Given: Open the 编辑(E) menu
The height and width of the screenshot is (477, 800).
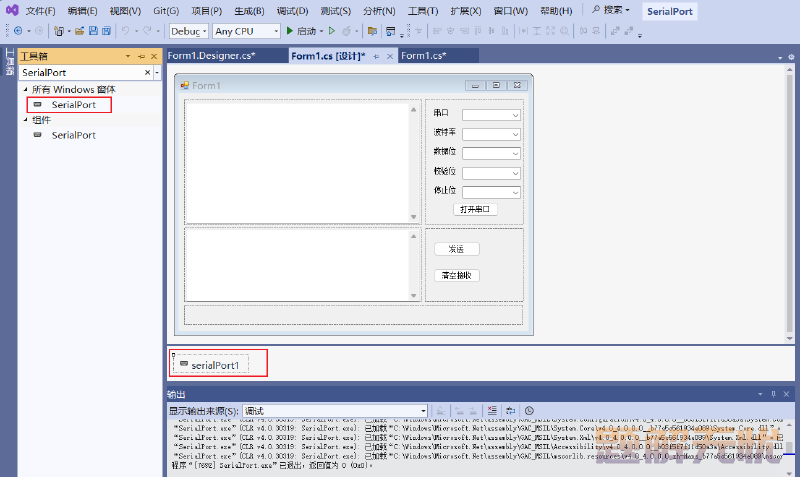Looking at the screenshot, I should pyautogui.click(x=82, y=11).
